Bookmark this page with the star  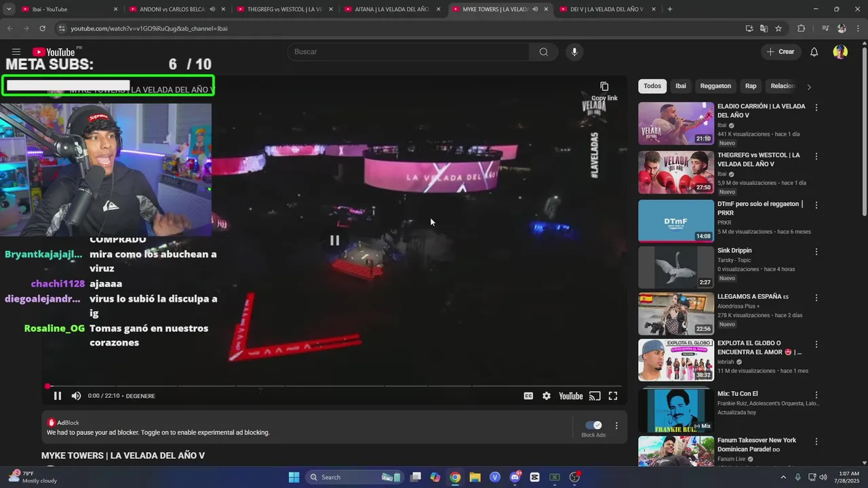point(778,28)
